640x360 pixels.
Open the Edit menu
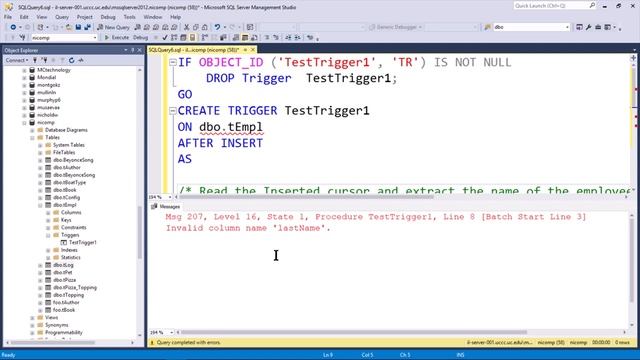[x=24, y=17]
